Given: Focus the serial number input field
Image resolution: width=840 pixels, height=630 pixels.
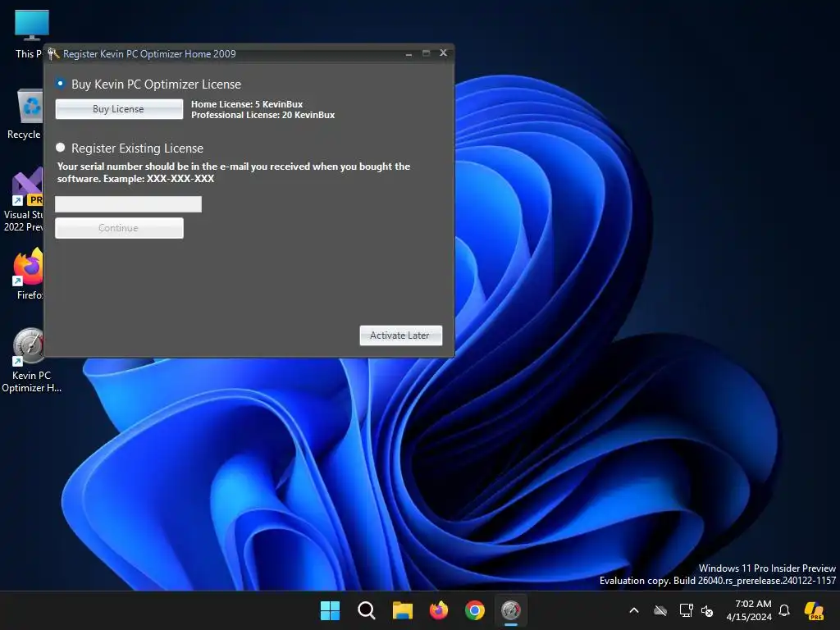Looking at the screenshot, I should pos(129,204).
